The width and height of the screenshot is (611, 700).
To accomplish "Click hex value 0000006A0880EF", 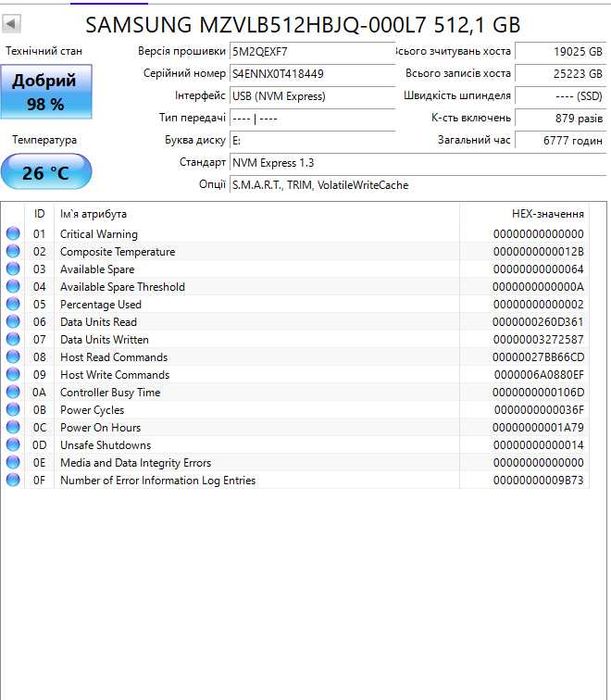I will (539, 375).
